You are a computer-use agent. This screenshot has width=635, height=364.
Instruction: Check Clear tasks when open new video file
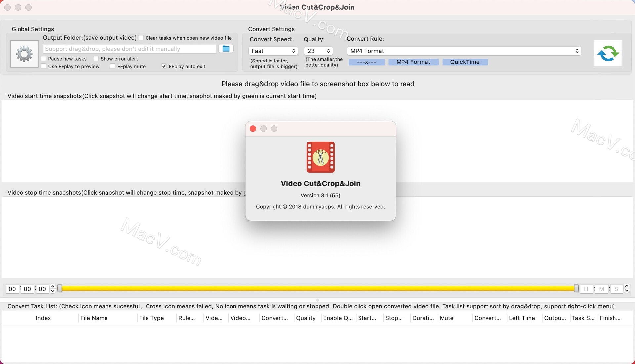[141, 38]
